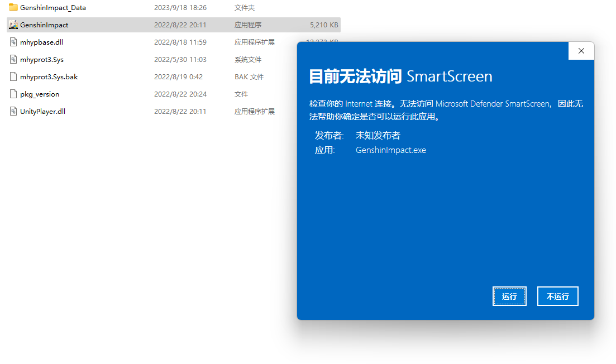
Task: Select the UnityPlayer.dll file name
Action: (x=42, y=112)
